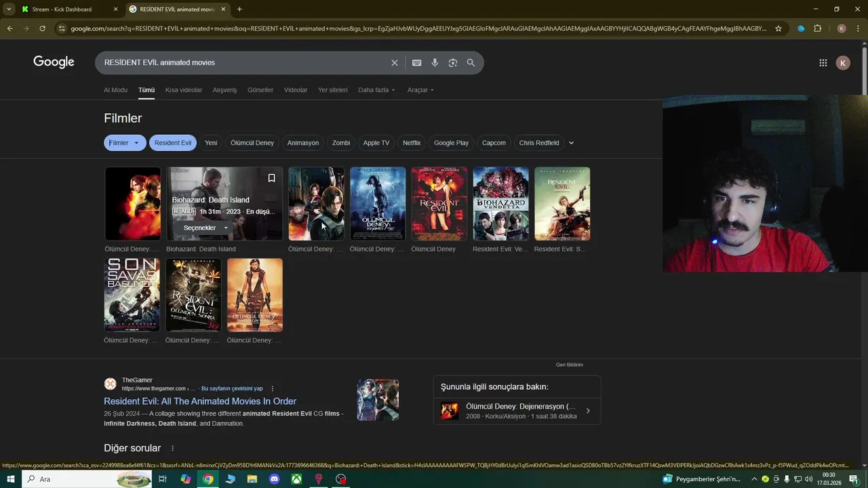The height and width of the screenshot is (488, 868).
Task: Open the Seçenekler dropdown on Death Island
Action: 205,228
